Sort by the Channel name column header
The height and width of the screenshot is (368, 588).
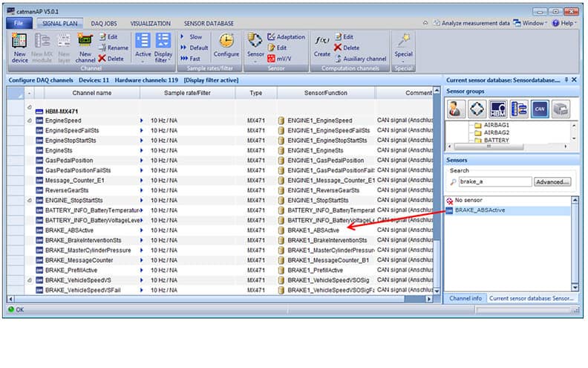click(x=92, y=93)
